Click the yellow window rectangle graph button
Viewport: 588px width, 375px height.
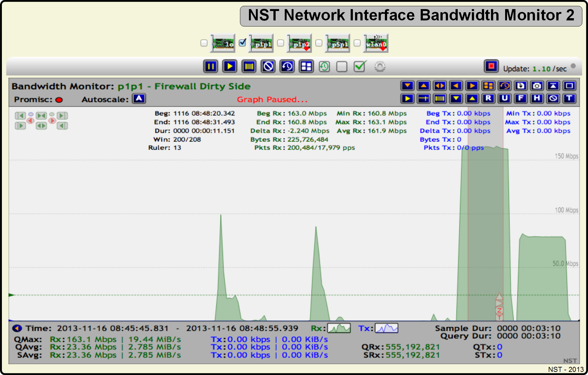tap(440, 99)
